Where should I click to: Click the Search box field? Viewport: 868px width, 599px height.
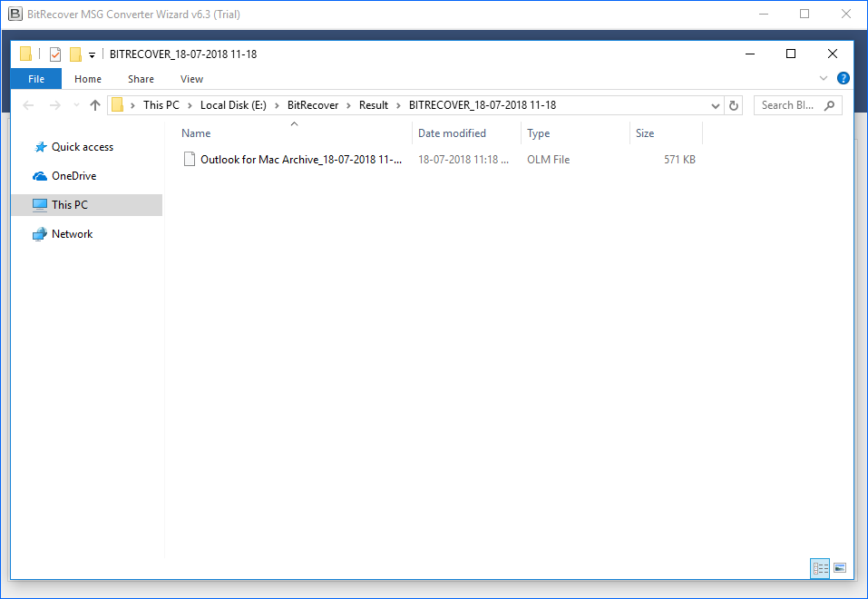pos(797,105)
